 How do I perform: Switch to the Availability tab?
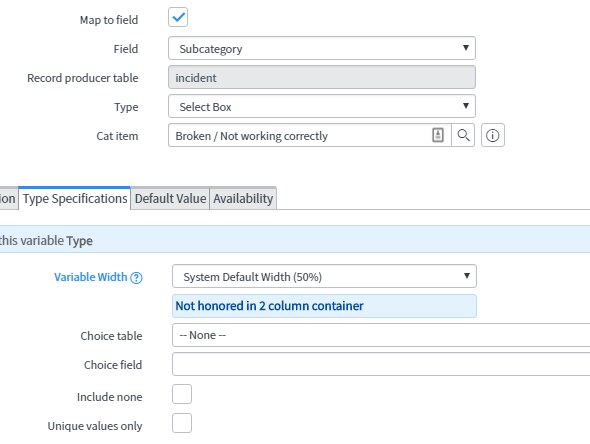pos(243,198)
